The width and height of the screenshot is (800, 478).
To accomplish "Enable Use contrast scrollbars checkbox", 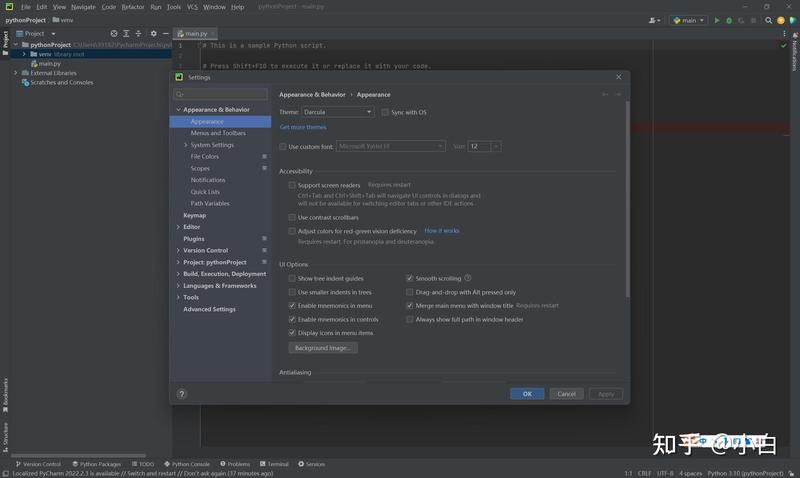I will pyautogui.click(x=292, y=217).
